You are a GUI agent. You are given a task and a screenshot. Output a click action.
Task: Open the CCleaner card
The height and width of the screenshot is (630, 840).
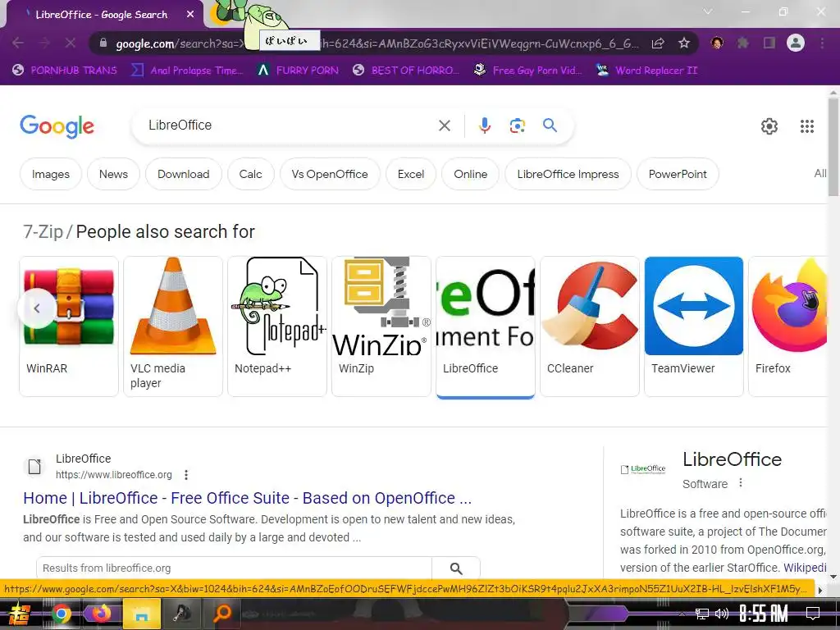tap(590, 326)
